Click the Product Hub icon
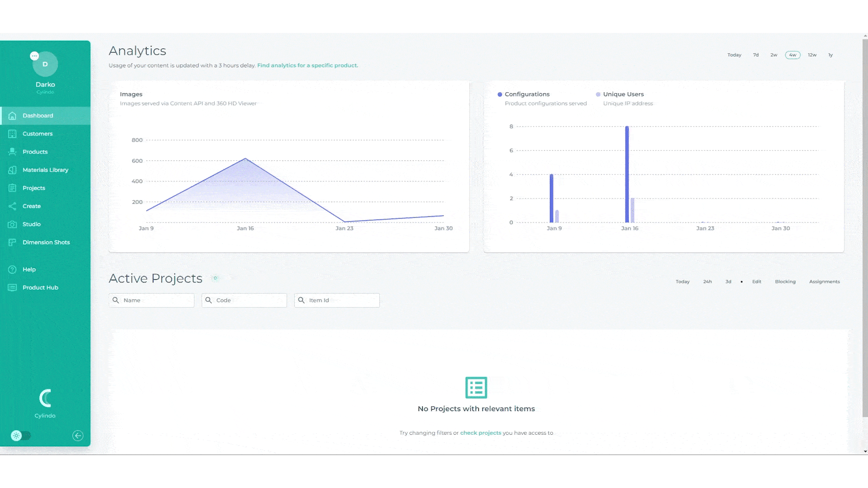This screenshot has height=488, width=868. [12, 287]
